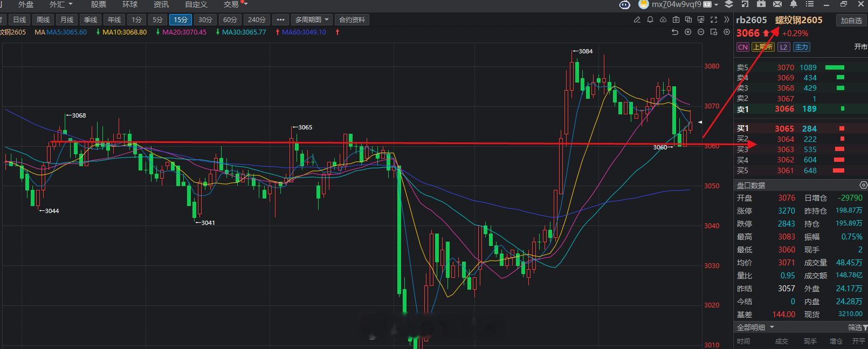Click the MA20:3070.45 indicator label
Image resolution: width=868 pixels, height=349 pixels.
[x=184, y=32]
